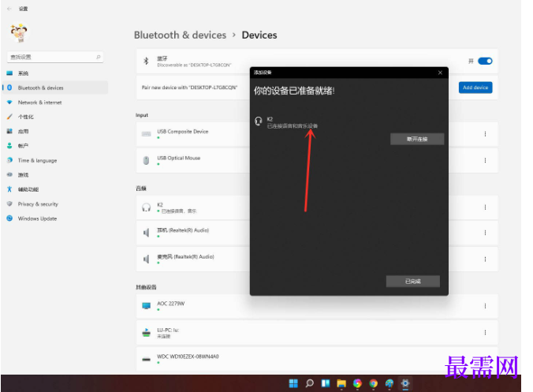
Task: Open the Personalization category
Action: [x=55, y=117]
